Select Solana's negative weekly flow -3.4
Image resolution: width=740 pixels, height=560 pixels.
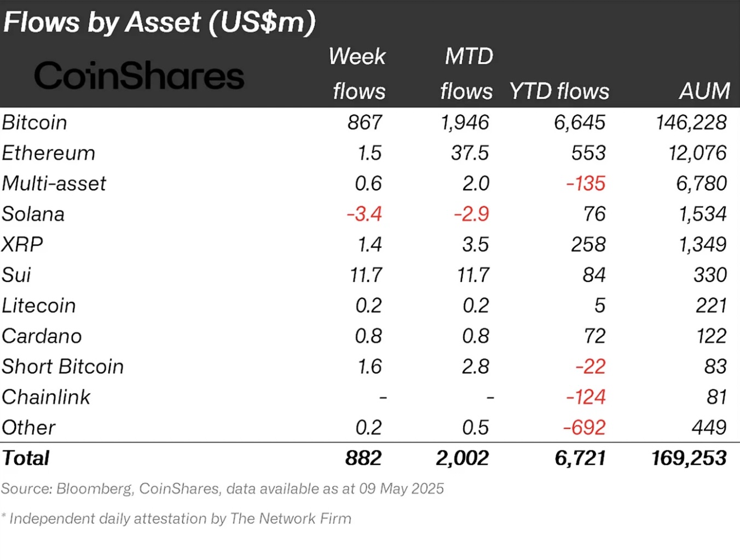(x=365, y=214)
